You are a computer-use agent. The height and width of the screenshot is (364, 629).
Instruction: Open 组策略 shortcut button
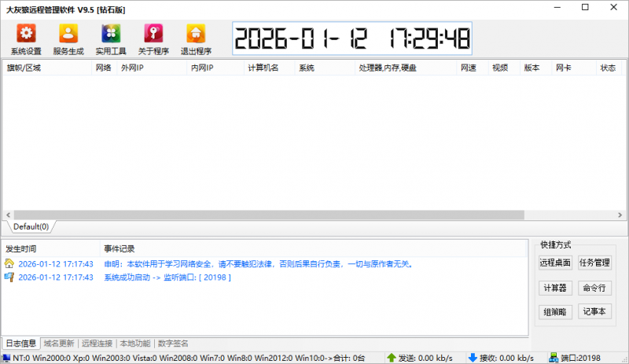[x=555, y=312]
